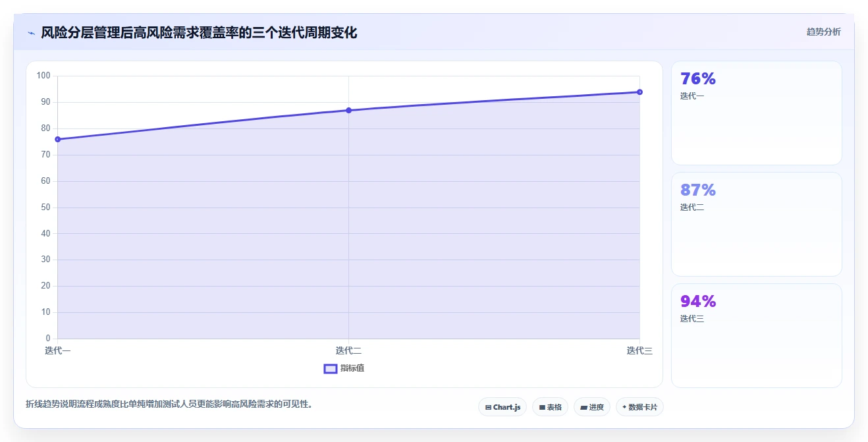Click the 0 y-axis tick label
Screen dimensions: 868x442
click(x=48, y=339)
